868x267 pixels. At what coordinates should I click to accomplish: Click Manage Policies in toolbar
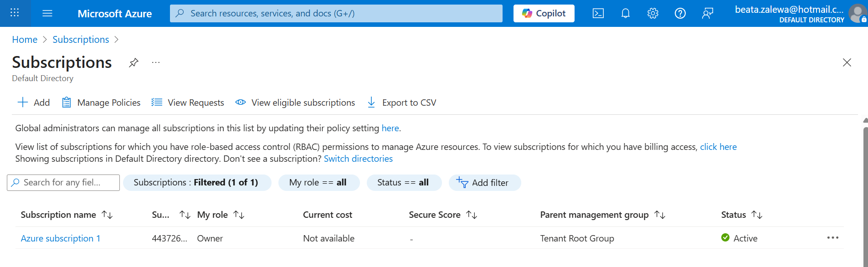click(101, 103)
